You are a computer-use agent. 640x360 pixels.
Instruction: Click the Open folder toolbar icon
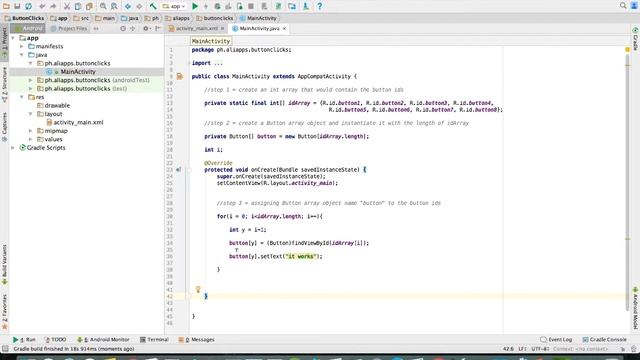[6, 6]
